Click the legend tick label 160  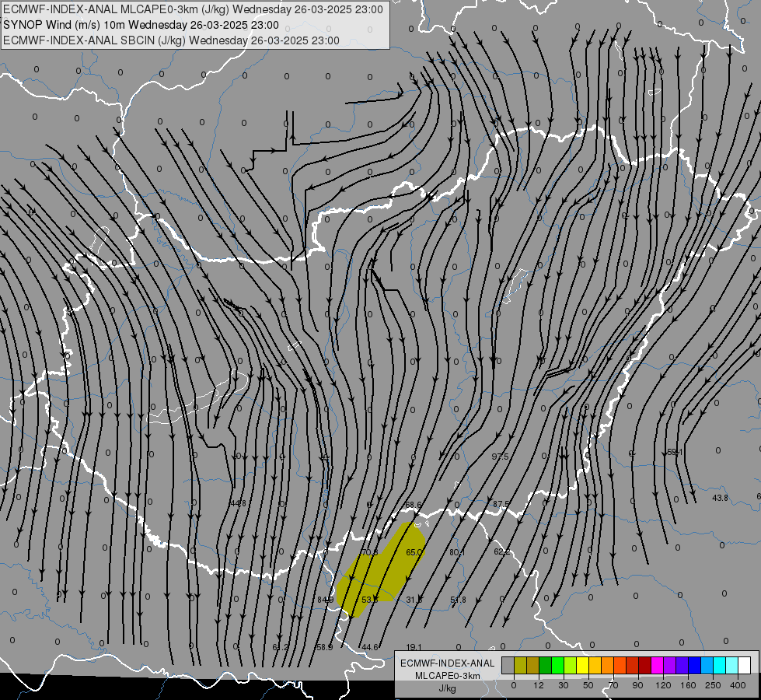[688, 685]
